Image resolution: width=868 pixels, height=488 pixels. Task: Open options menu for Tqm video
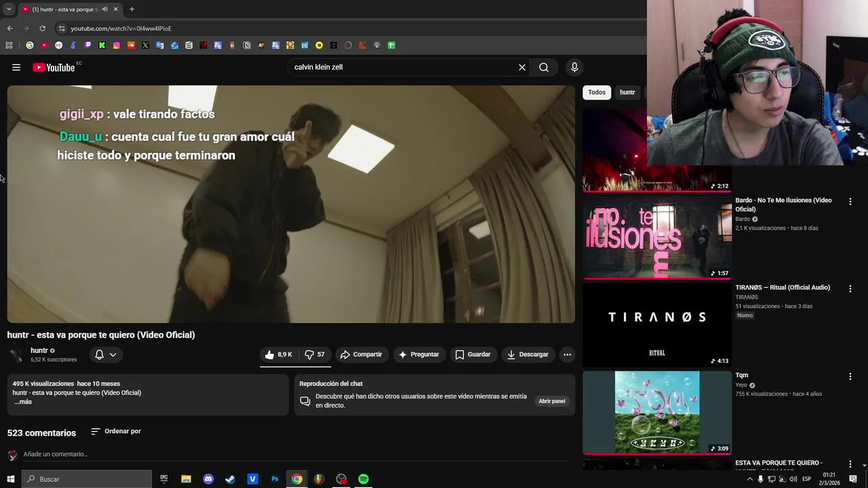(x=850, y=376)
